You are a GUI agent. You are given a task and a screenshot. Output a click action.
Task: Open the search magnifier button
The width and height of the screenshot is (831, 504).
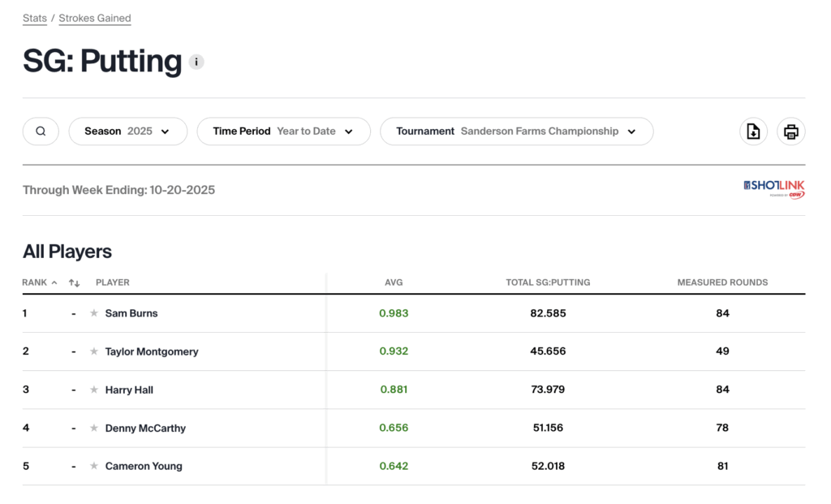click(41, 131)
